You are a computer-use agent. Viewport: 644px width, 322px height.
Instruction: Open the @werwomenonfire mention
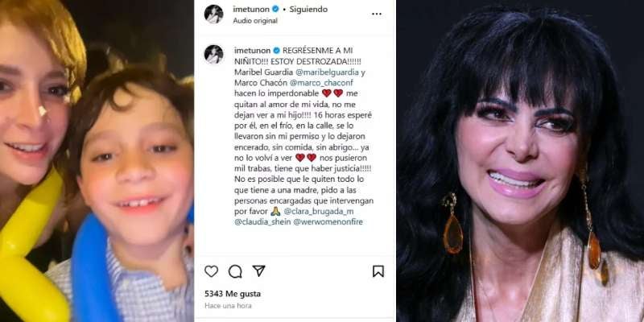tap(328, 222)
